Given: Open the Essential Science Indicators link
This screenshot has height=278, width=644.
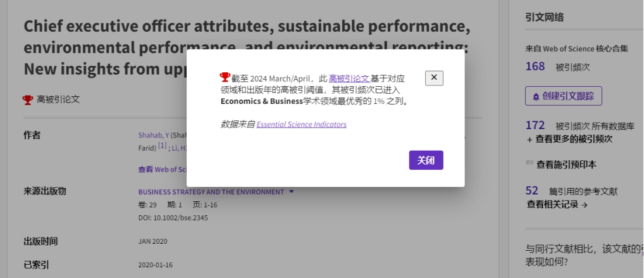Looking at the screenshot, I should pyautogui.click(x=302, y=124).
